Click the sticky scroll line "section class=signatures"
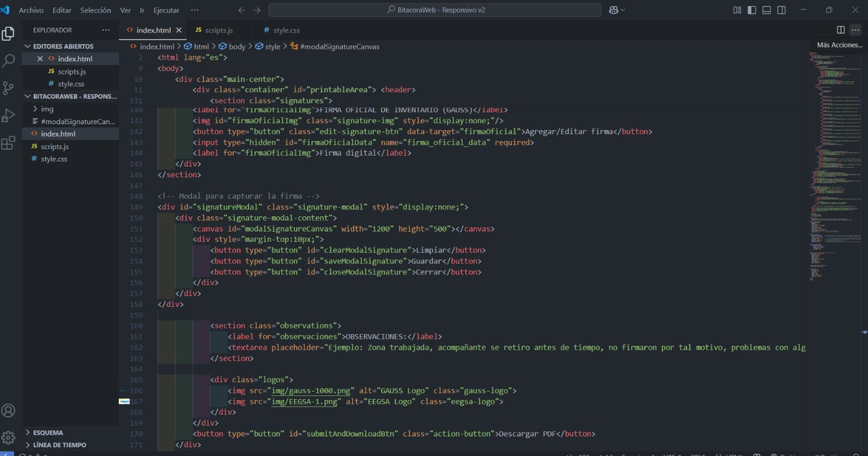This screenshot has width=868, height=456. click(271, 101)
